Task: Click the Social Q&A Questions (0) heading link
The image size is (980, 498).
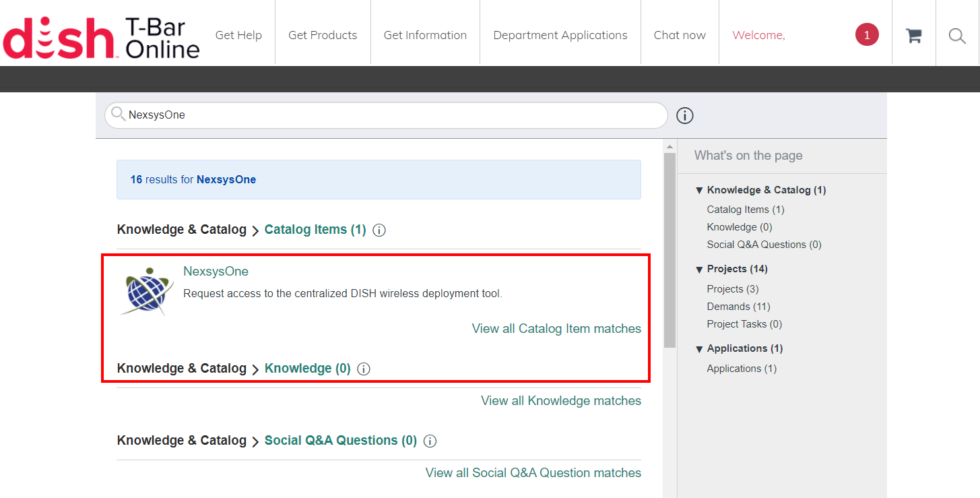Action: pos(341,441)
